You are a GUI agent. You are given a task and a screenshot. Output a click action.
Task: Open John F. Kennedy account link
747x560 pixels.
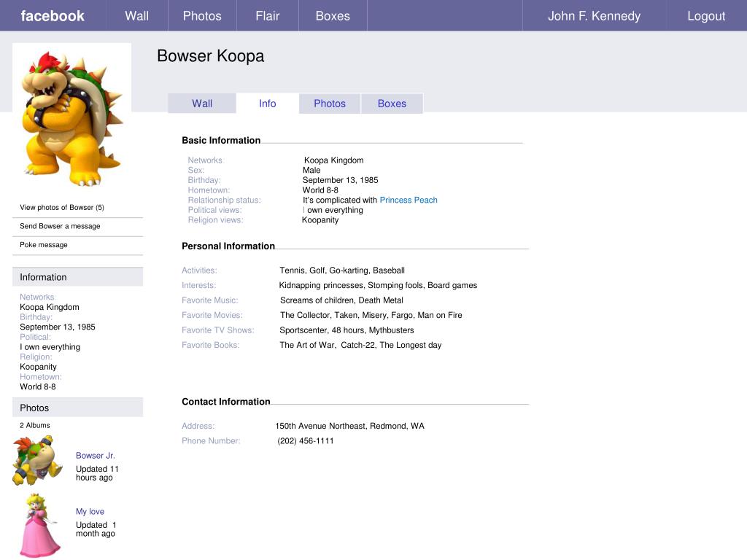594,16
